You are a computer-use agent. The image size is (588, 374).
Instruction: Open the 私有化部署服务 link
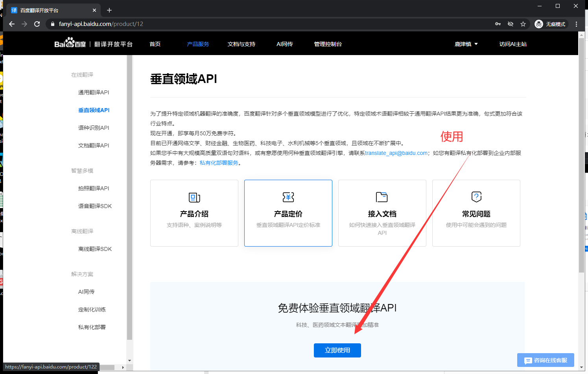219,163
